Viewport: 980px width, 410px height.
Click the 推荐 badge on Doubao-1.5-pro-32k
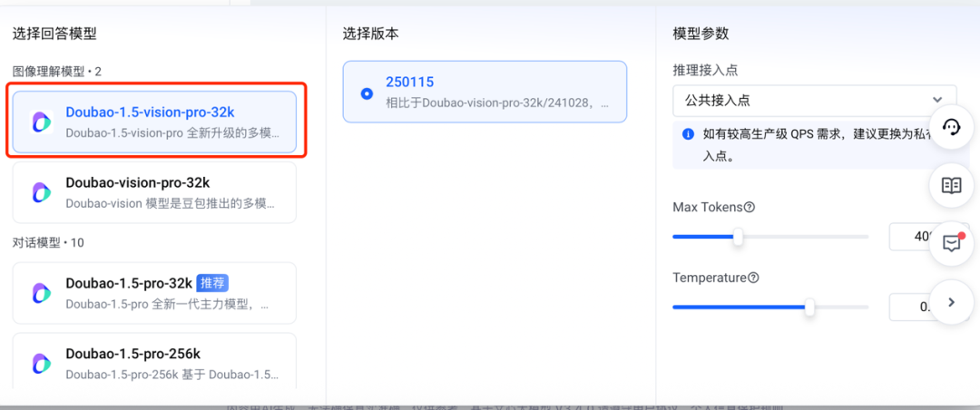click(x=212, y=283)
